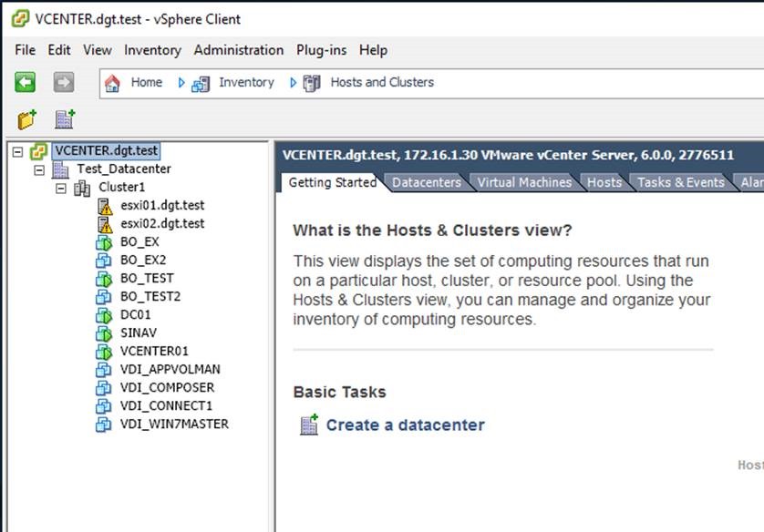The image size is (764, 532).
Task: Click the Create a datacenter link
Action: coord(406,425)
